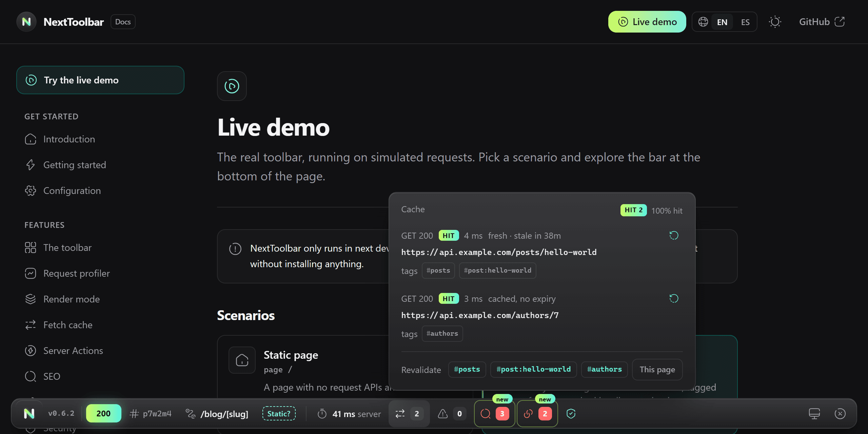Viewport: 868px width, 434px height.
Task: Open the security shield check icon
Action: pos(571,414)
